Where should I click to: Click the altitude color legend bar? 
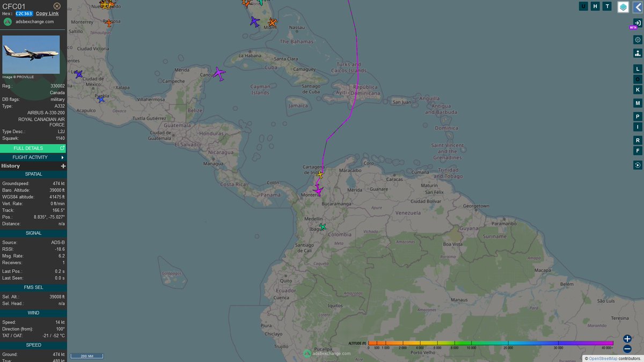pos(491,343)
